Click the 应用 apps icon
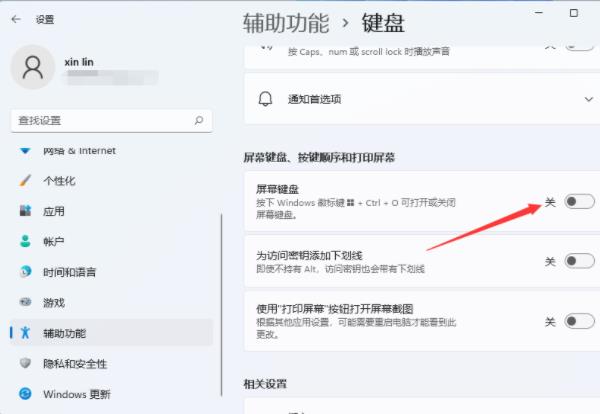 point(25,211)
